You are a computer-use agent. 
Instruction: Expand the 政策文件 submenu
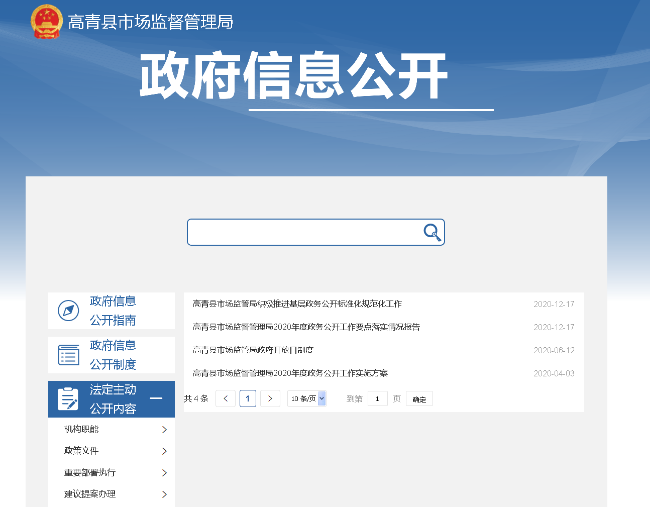click(x=163, y=451)
